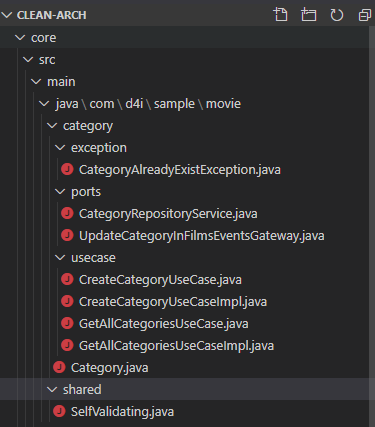Viewport: 375px width, 427px height.
Task: Open CategoryRepositoryService.java file
Action: [x=168, y=214]
